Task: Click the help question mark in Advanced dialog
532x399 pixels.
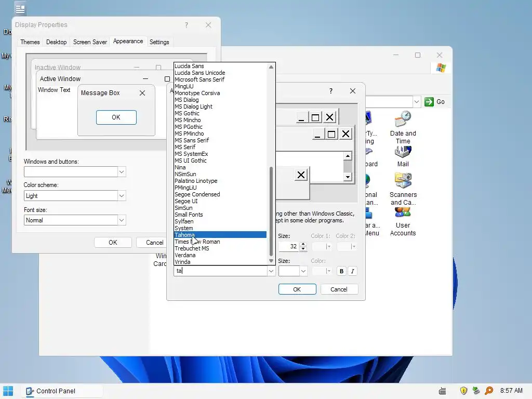Action: (331, 91)
